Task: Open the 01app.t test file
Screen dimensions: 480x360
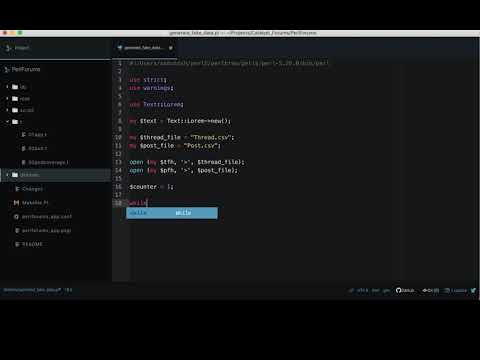Action: 37,135
